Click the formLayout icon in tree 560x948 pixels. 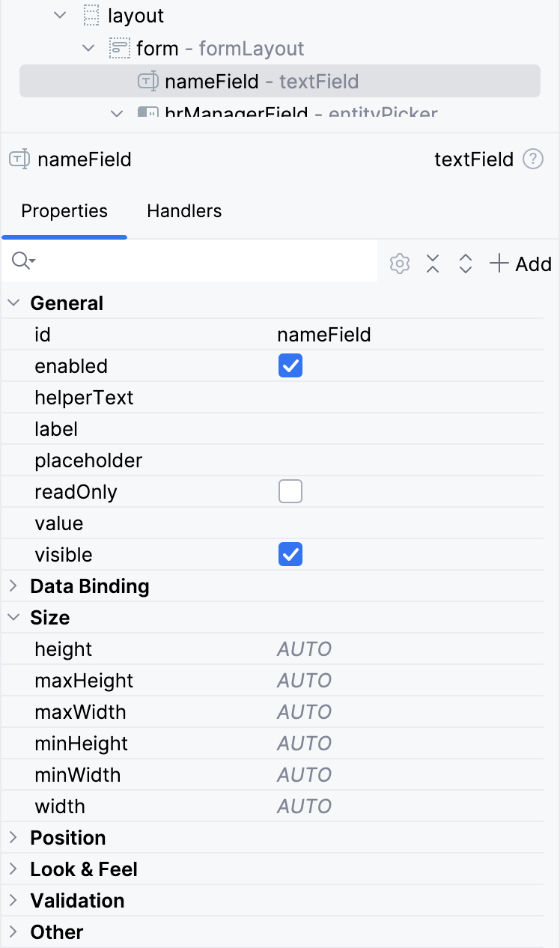click(119, 49)
